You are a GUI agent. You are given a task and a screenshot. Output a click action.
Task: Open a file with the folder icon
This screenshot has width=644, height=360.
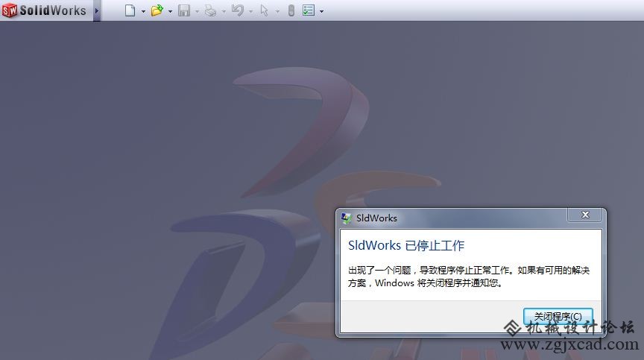pyautogui.click(x=157, y=10)
